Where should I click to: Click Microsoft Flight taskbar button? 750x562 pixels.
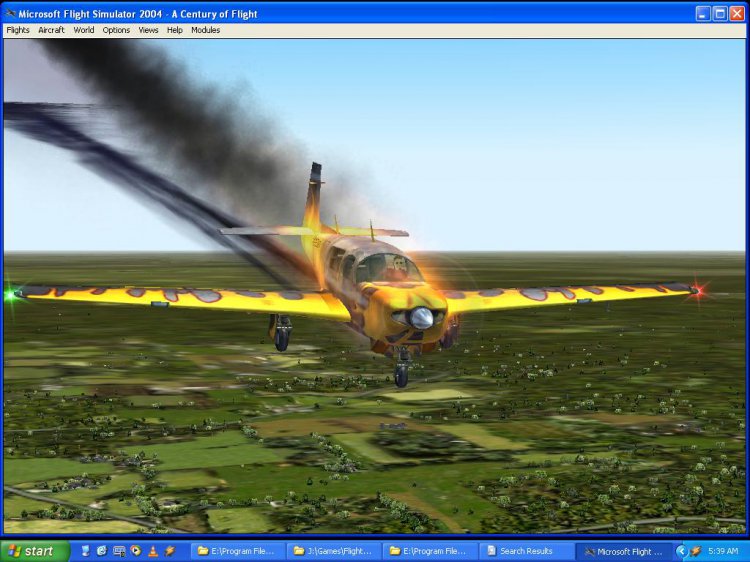point(624,551)
